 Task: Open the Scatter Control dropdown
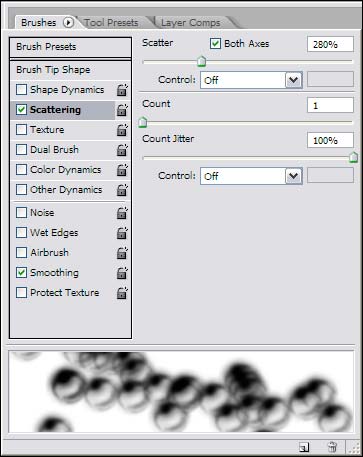coord(251,80)
